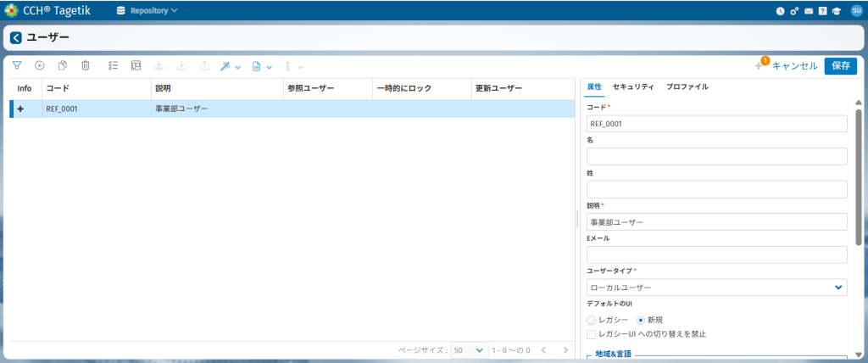Open the ユーザータイプ dropdown
Screen dimensions: 868x363
pos(717,288)
